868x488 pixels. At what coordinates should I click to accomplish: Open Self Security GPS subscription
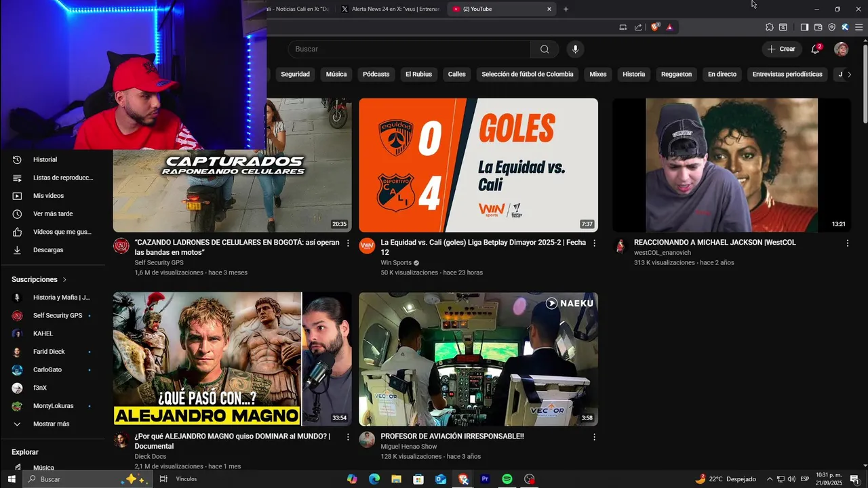53,315
